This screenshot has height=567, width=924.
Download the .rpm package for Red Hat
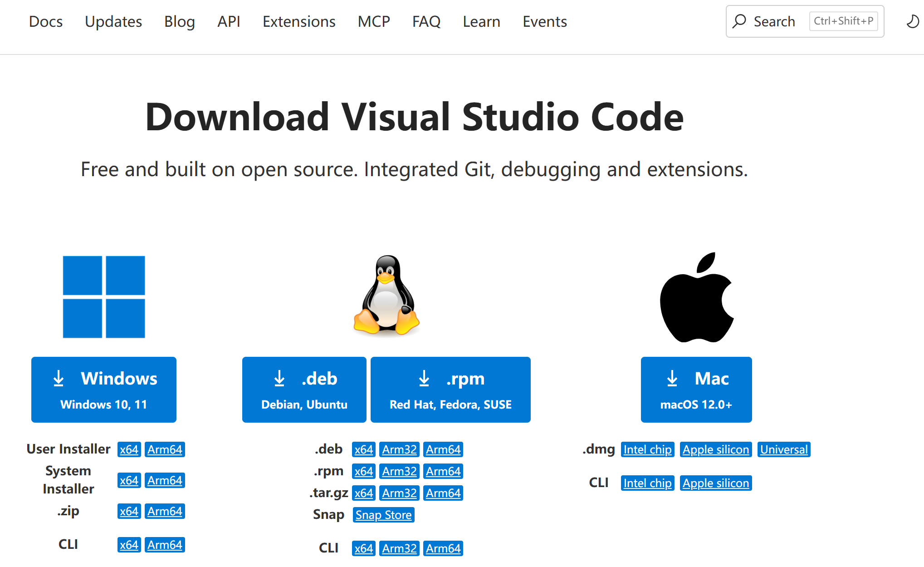coord(450,390)
